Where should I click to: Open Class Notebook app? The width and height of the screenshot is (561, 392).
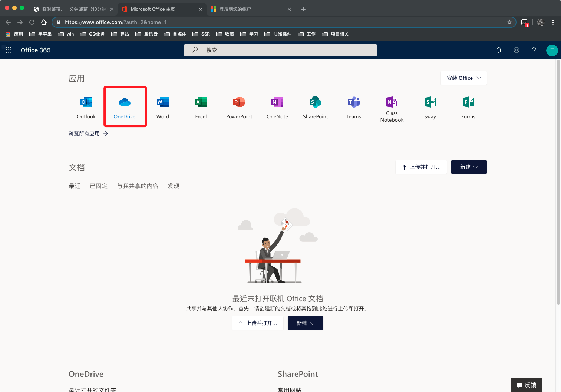point(392,109)
